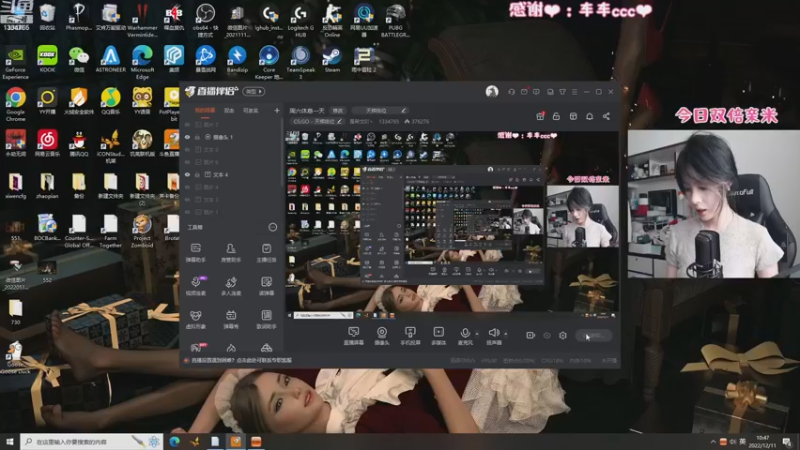Toggle the preview eye icon in bottom bar

547,335
